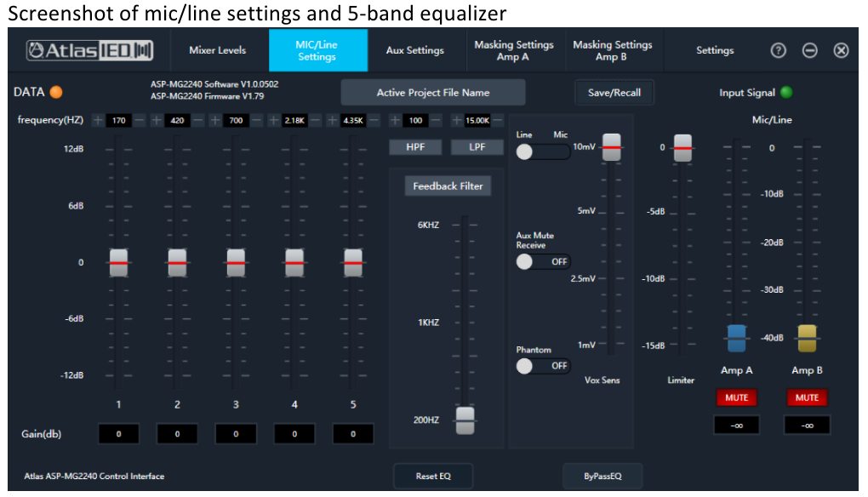868x497 pixels.
Task: Click band 5 Gain(db) value field
Action: coord(353,434)
